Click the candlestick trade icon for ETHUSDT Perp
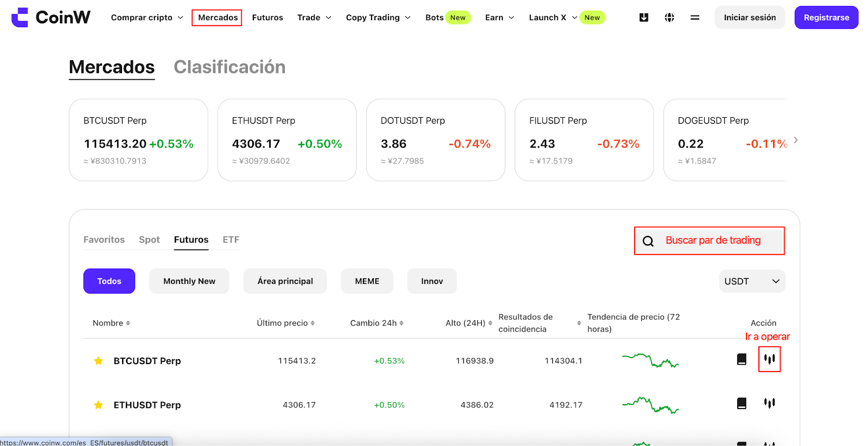 [x=769, y=403]
